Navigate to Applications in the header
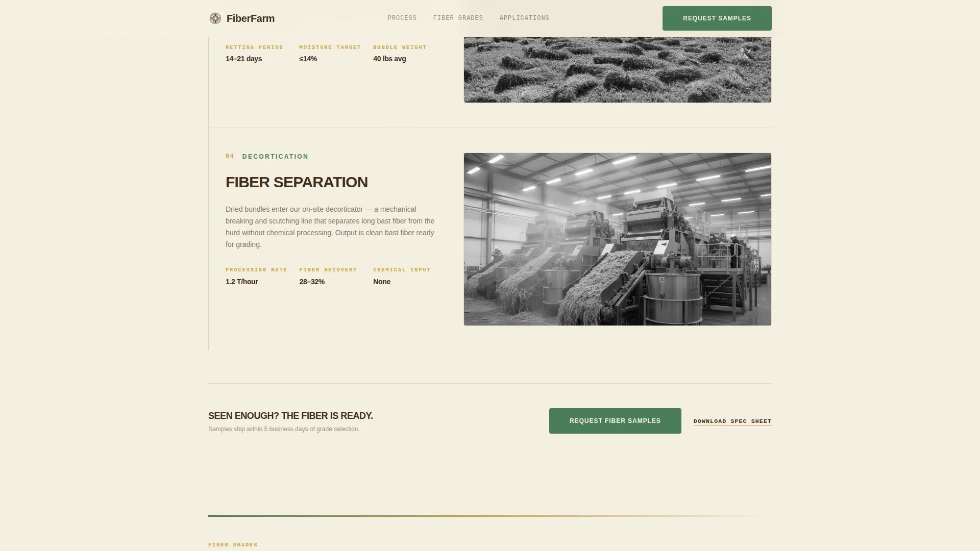This screenshot has width=980, height=551. (524, 18)
